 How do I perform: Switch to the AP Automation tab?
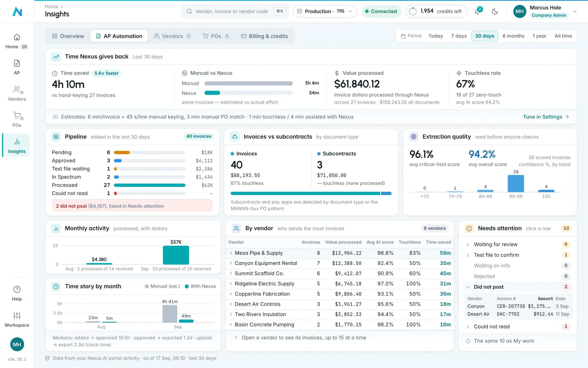[x=119, y=36]
